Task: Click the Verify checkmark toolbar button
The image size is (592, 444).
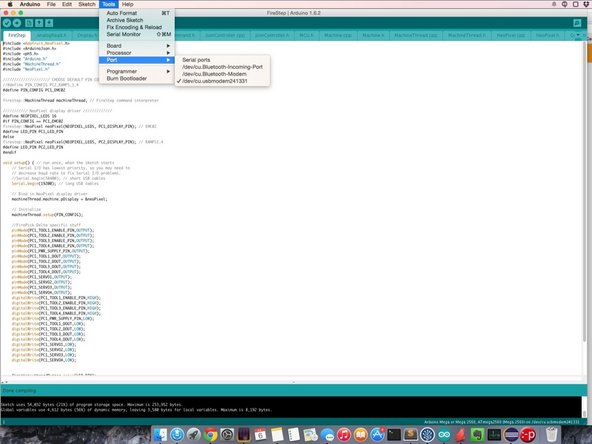Action: [x=7, y=23]
